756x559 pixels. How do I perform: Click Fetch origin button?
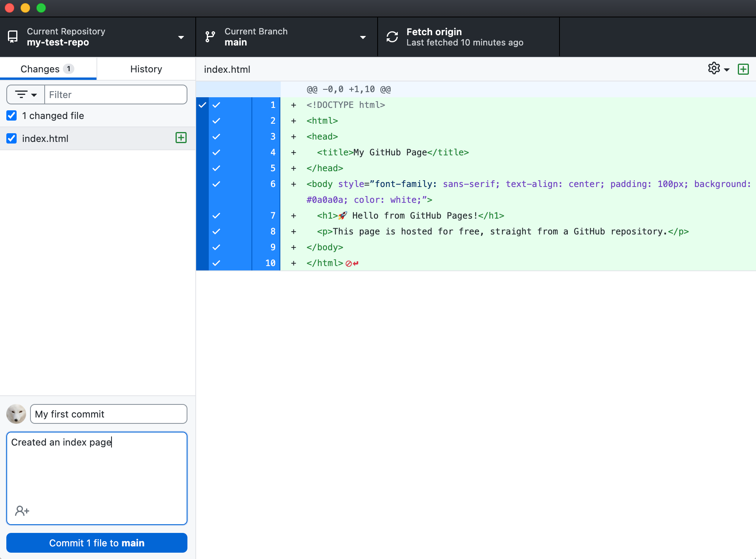pos(469,37)
